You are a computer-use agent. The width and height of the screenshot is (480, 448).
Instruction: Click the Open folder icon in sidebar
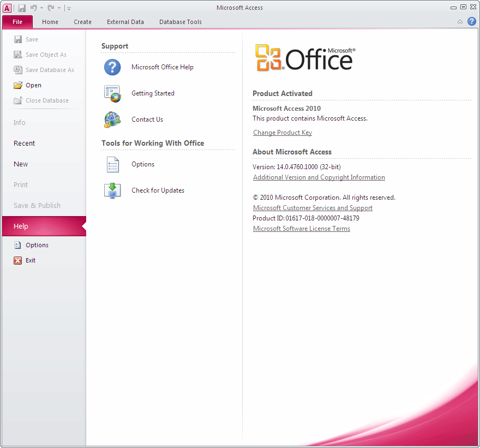coord(18,85)
